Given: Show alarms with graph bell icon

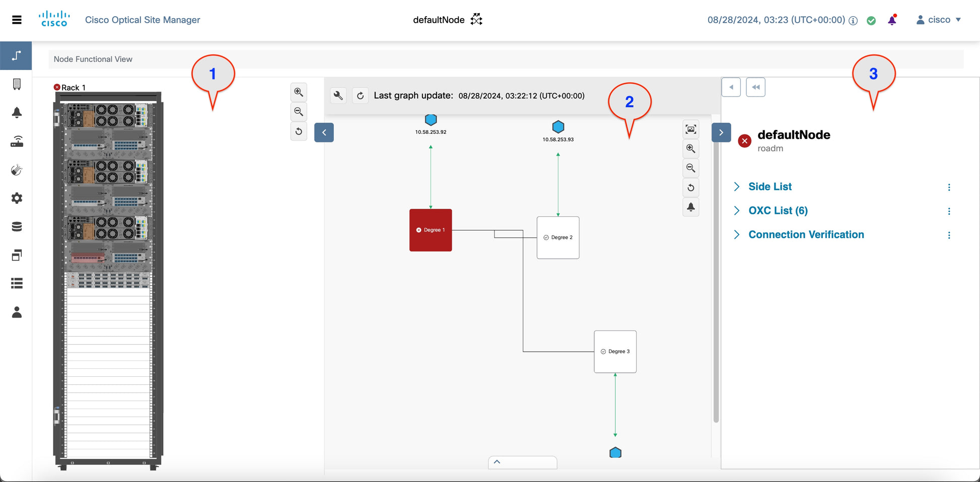Looking at the screenshot, I should pyautogui.click(x=690, y=207).
